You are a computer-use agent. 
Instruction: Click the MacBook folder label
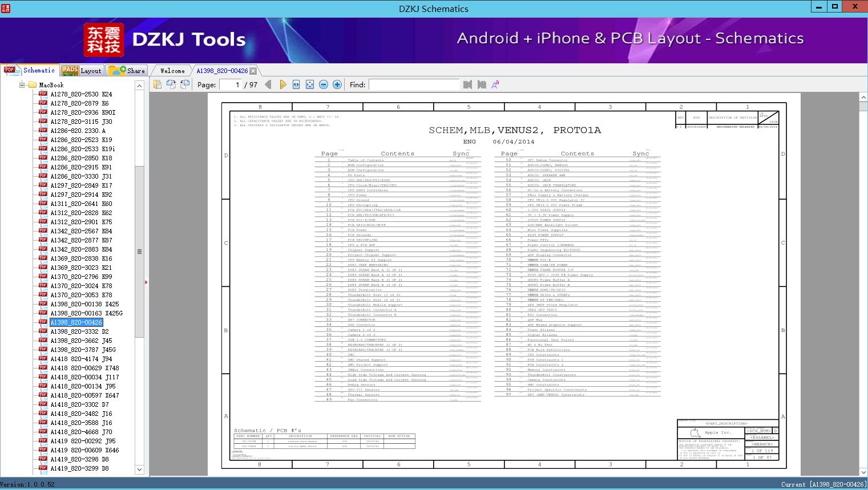(x=51, y=85)
